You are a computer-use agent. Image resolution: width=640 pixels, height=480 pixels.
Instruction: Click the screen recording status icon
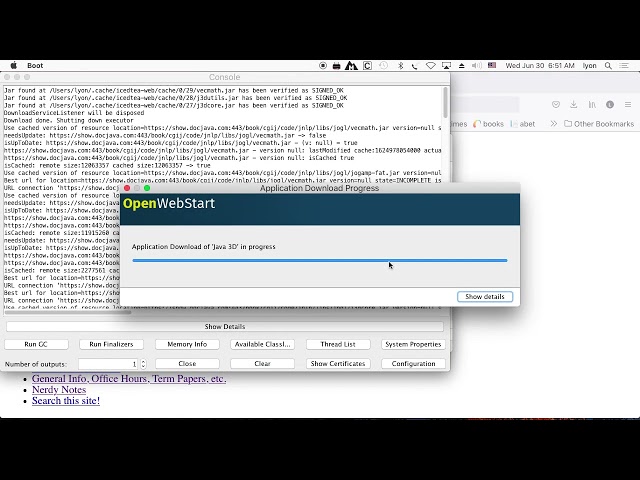point(323,65)
